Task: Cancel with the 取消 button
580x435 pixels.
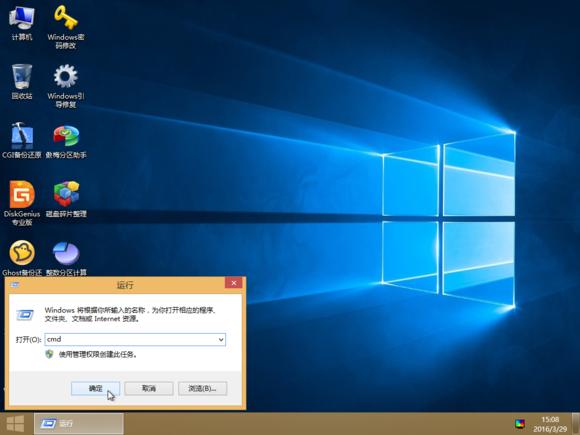Action: click(x=149, y=388)
